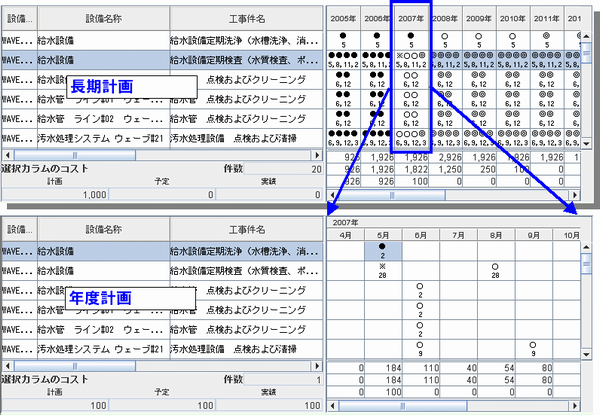600x415 pixels.
Task: Select 給水設備定期検査 row in 長期計画 panel
Action: coord(162,60)
